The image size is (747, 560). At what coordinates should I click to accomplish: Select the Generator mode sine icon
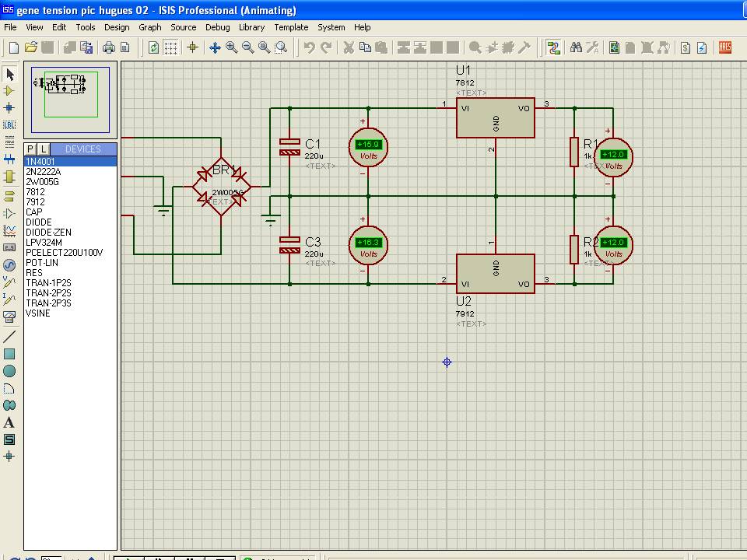point(9,264)
